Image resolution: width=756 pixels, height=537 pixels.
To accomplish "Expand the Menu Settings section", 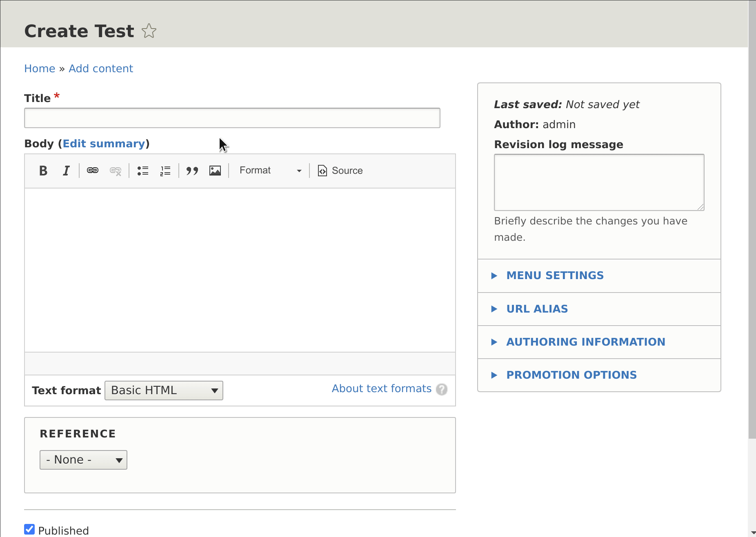I will click(555, 275).
